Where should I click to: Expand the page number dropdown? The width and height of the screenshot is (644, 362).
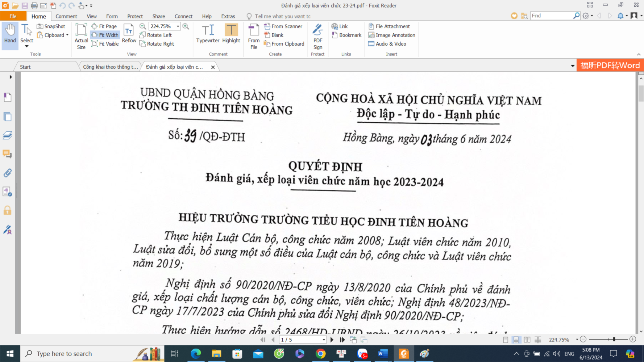point(324,340)
